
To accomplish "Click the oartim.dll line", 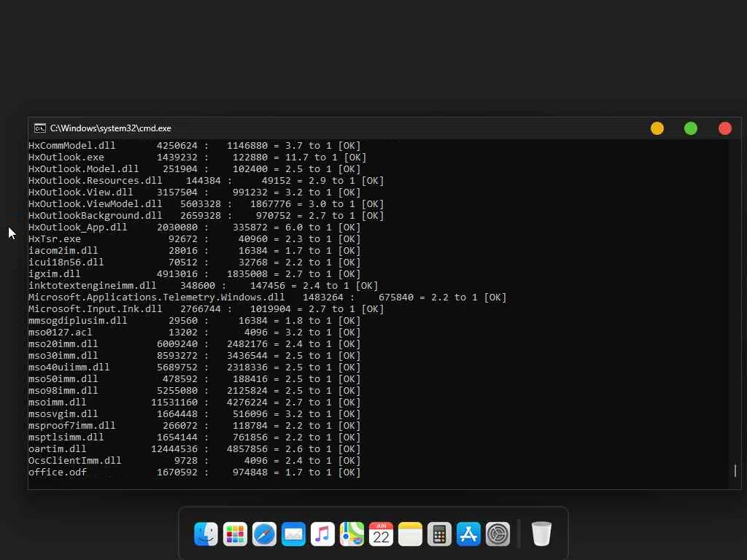I will (194, 449).
